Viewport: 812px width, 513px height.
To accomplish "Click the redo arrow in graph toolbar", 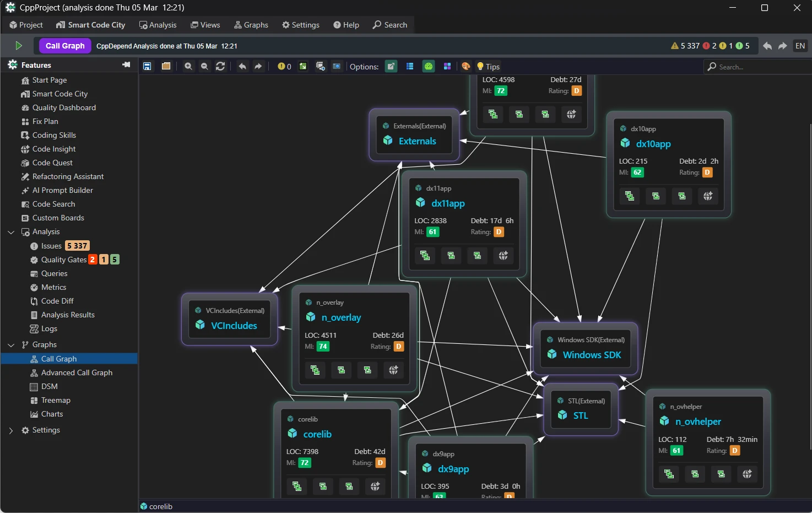I will click(x=258, y=66).
